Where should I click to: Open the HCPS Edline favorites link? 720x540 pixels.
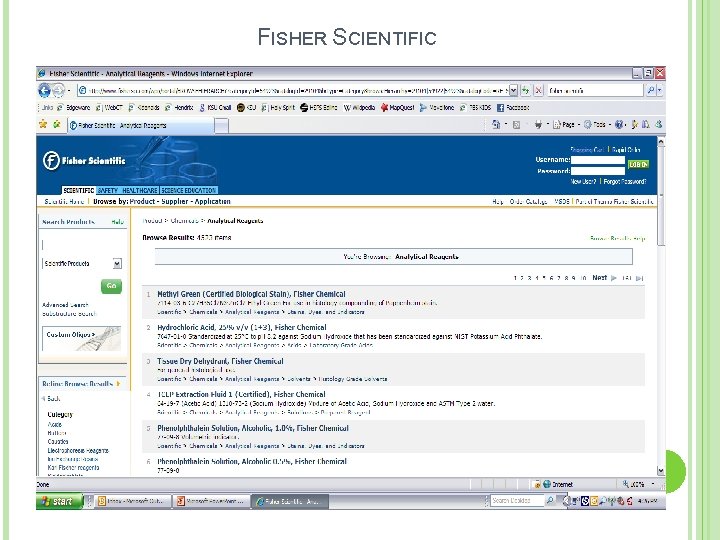pyautogui.click(x=319, y=108)
